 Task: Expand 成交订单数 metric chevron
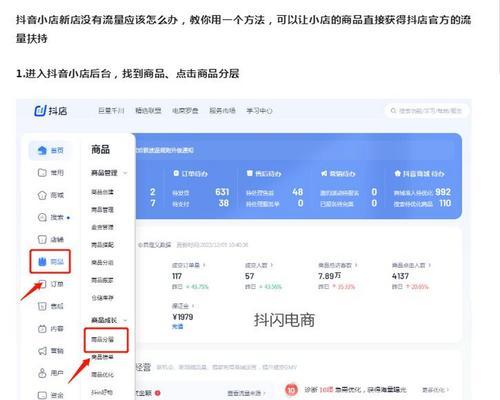tap(204, 265)
